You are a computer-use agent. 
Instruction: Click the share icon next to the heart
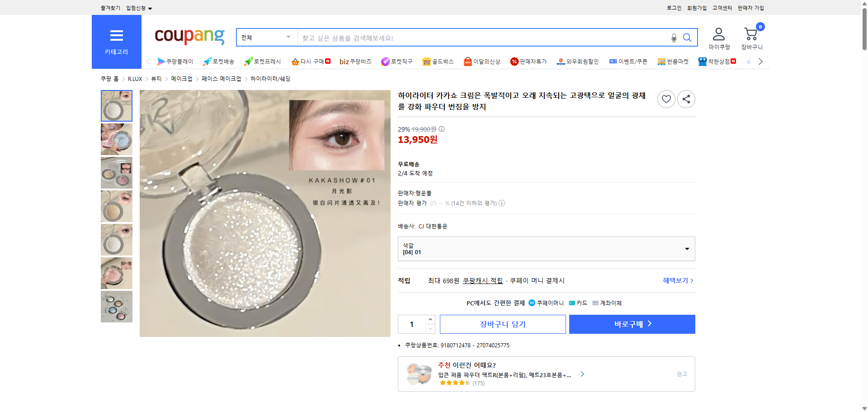point(686,99)
